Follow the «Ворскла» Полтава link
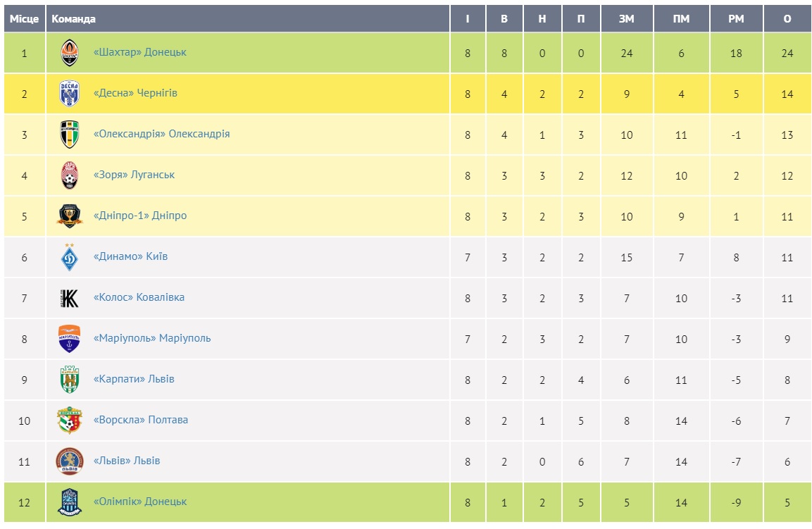Viewport: 812px width, 529px height. (x=140, y=420)
